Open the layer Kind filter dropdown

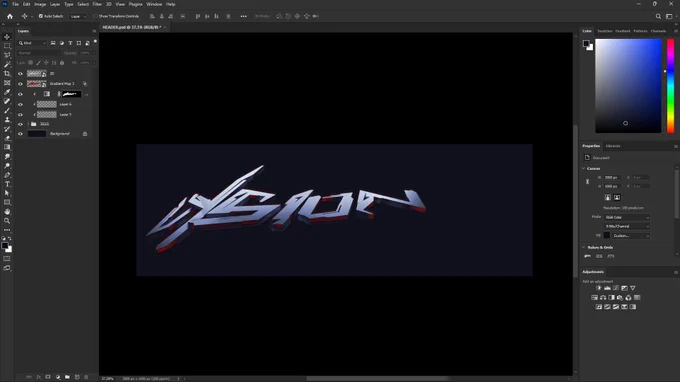32,43
